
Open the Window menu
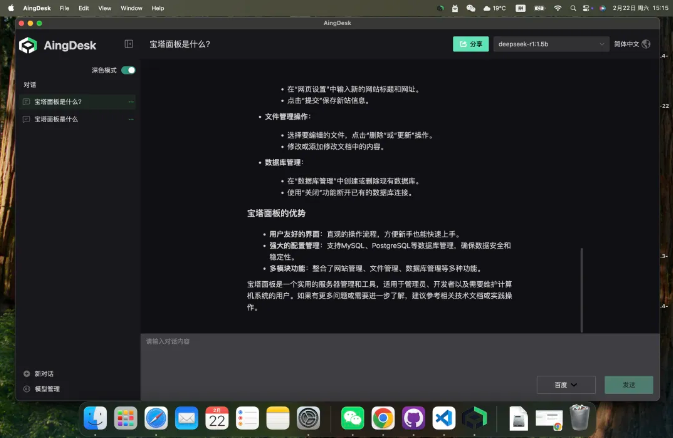(131, 8)
